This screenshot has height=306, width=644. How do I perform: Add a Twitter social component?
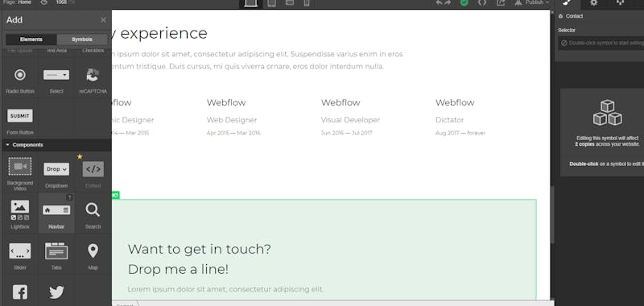pos(56,292)
